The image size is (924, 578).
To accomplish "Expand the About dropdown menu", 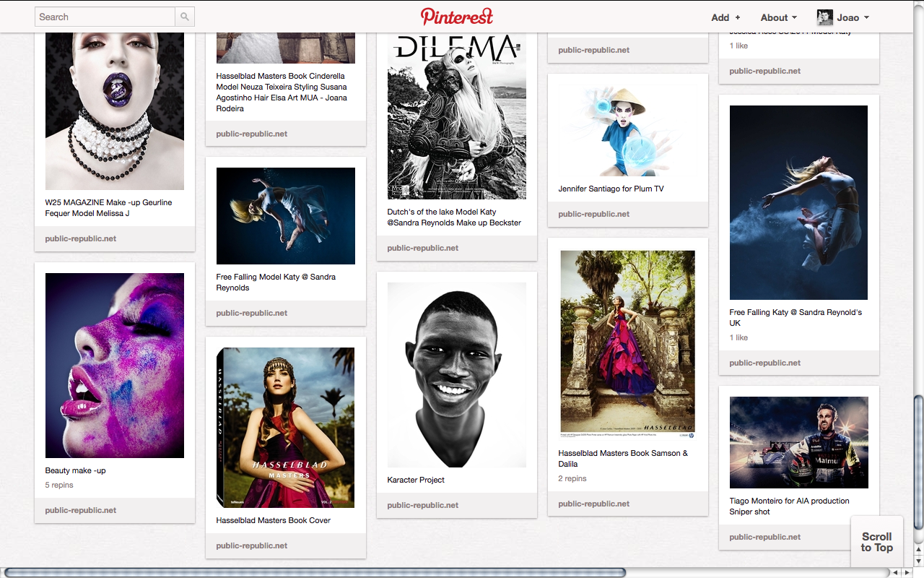I will coord(778,17).
